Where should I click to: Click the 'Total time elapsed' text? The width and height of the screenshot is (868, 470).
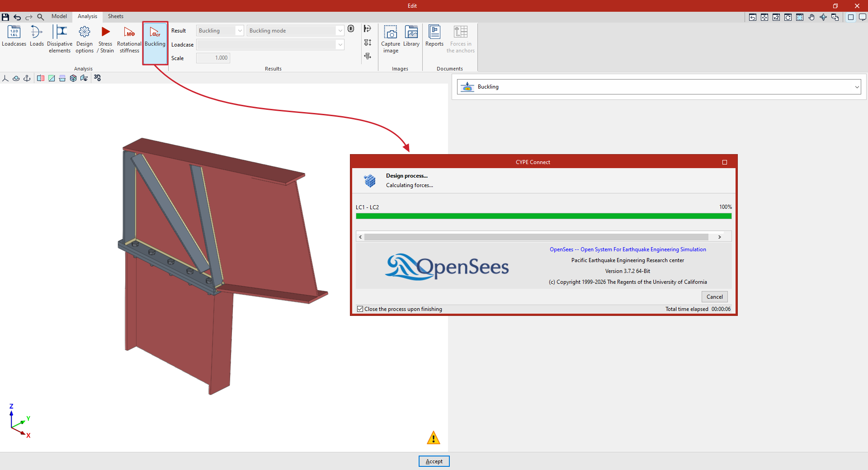tap(687, 309)
